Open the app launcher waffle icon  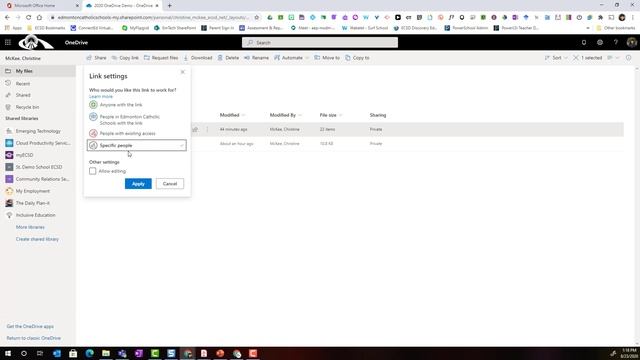point(8,42)
